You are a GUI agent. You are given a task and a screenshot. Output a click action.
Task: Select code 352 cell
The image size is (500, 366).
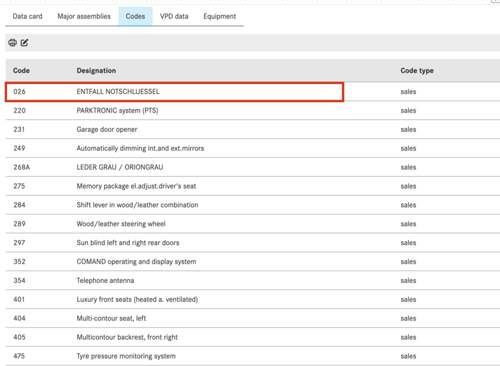click(x=19, y=262)
